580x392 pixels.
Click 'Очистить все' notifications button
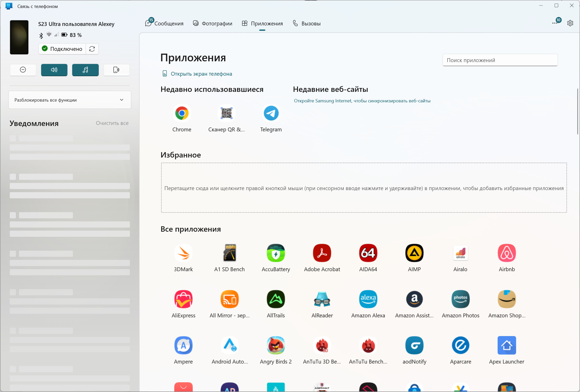pos(112,123)
